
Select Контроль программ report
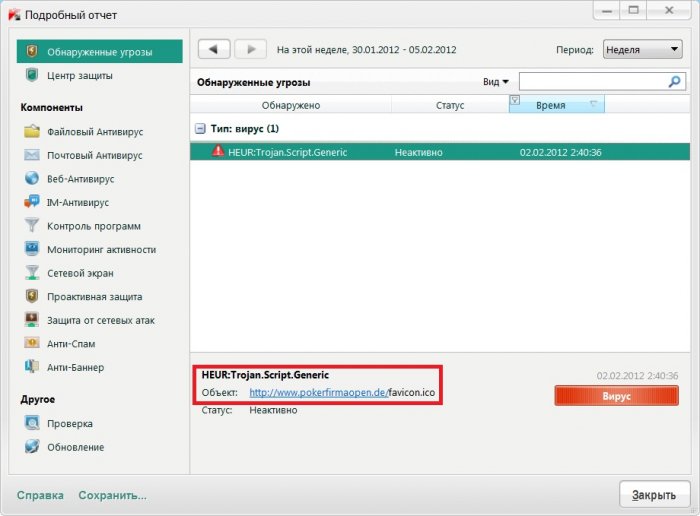tap(94, 226)
